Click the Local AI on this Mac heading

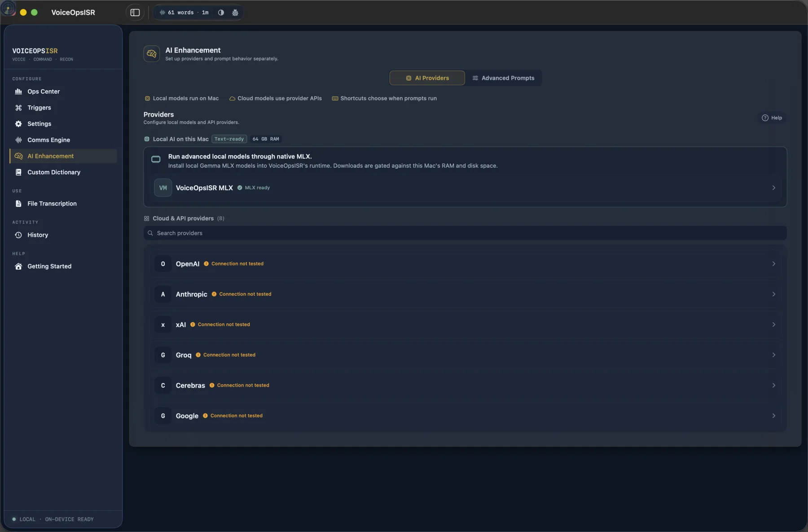(x=180, y=139)
